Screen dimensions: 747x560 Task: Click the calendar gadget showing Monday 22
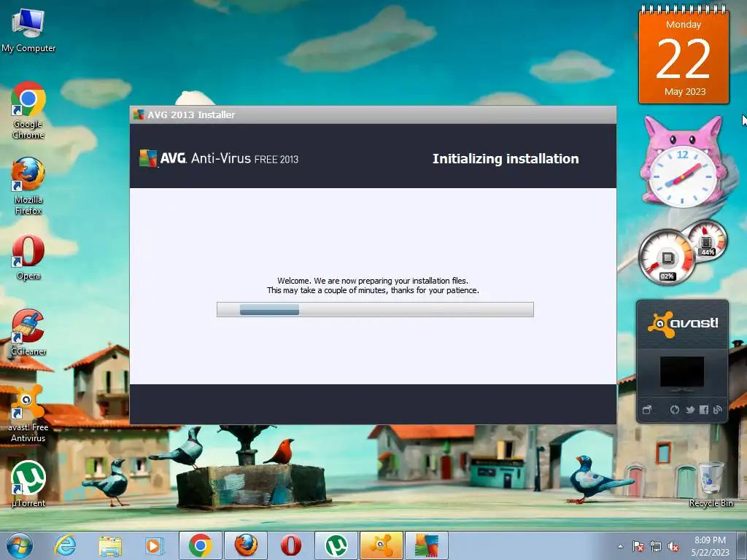pyautogui.click(x=684, y=54)
